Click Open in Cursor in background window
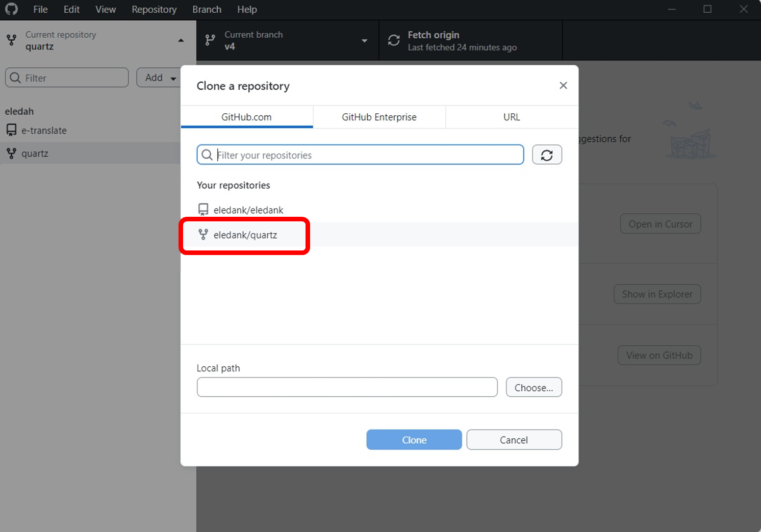 click(661, 224)
